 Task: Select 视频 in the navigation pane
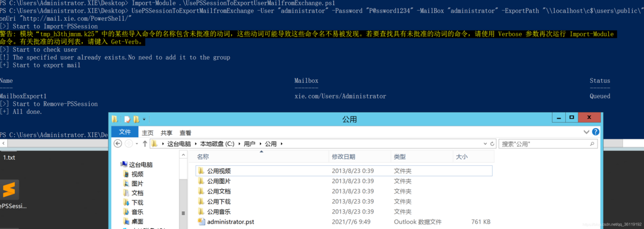(x=138, y=174)
